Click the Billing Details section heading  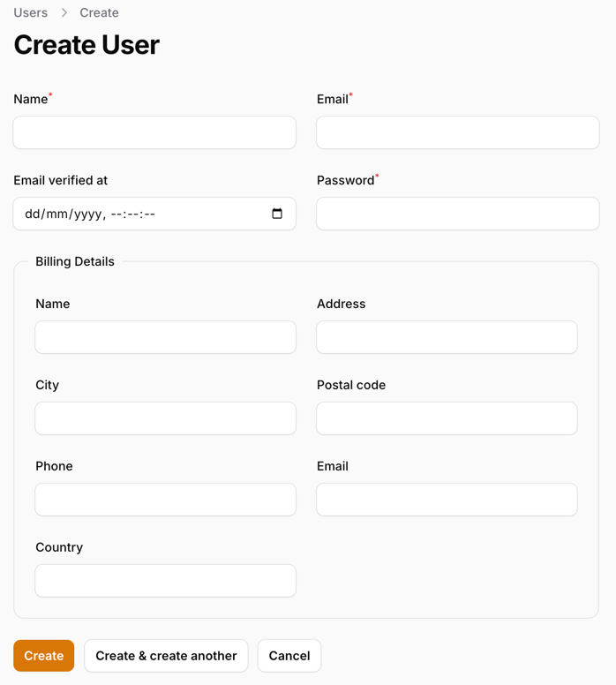coord(75,261)
